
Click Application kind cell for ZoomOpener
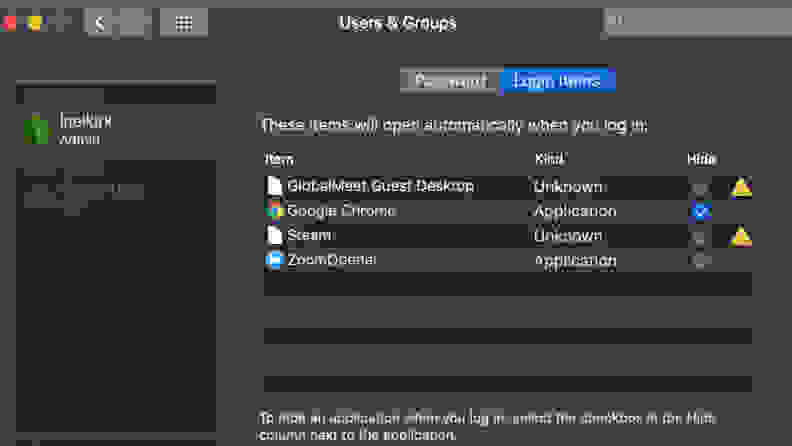click(x=575, y=260)
